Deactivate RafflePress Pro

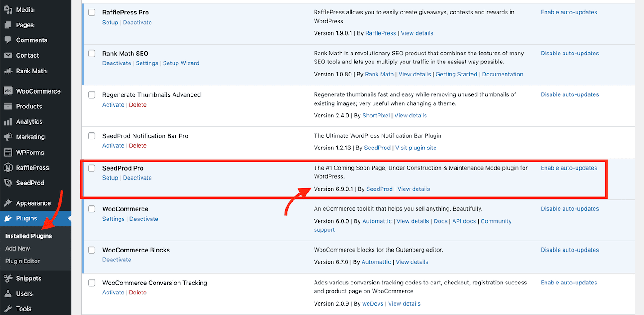coord(138,22)
